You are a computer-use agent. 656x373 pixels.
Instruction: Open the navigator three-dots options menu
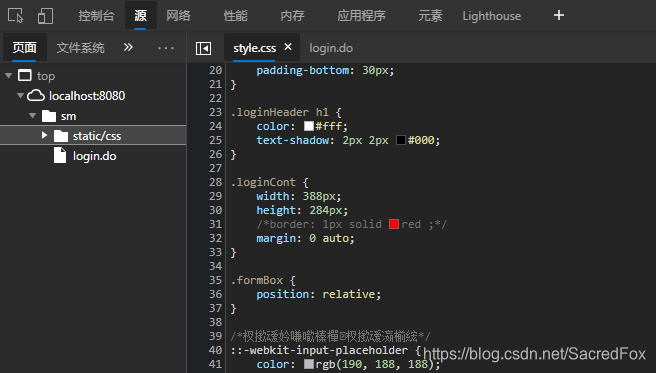166,48
